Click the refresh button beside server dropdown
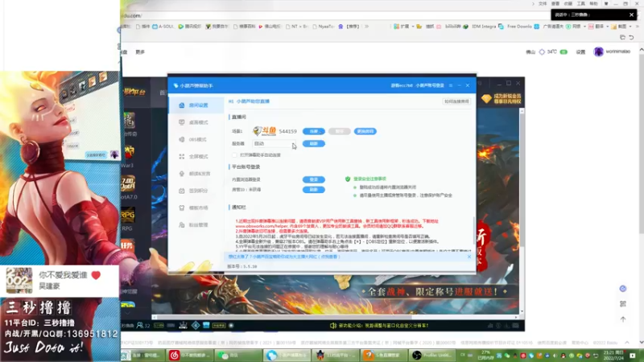The image size is (644, 362). tap(314, 144)
